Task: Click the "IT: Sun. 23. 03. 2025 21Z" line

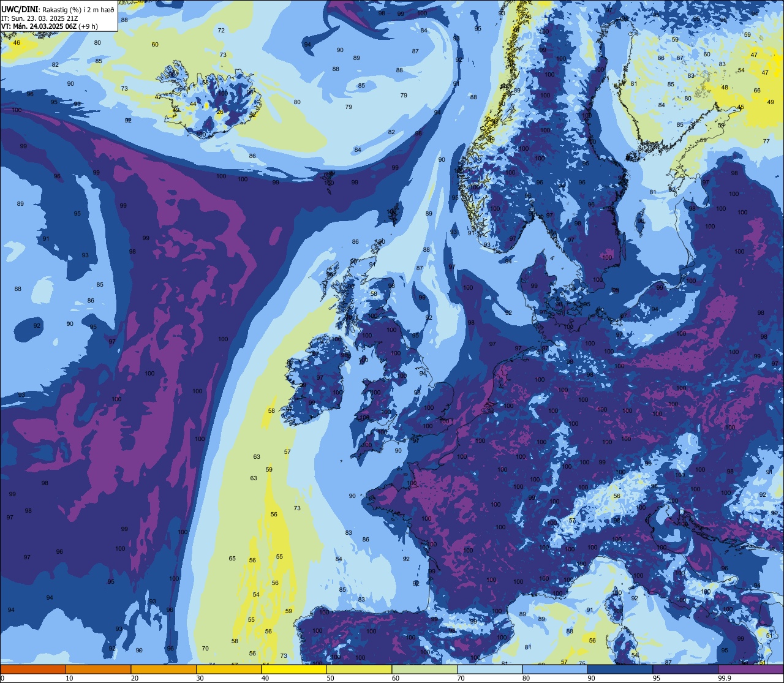Action: 40,18
